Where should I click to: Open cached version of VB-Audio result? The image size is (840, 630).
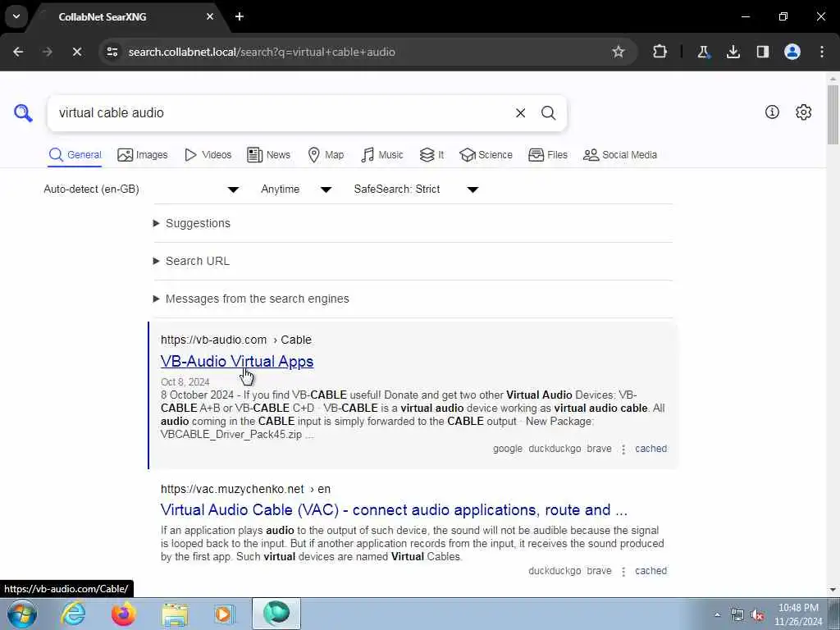(x=651, y=449)
